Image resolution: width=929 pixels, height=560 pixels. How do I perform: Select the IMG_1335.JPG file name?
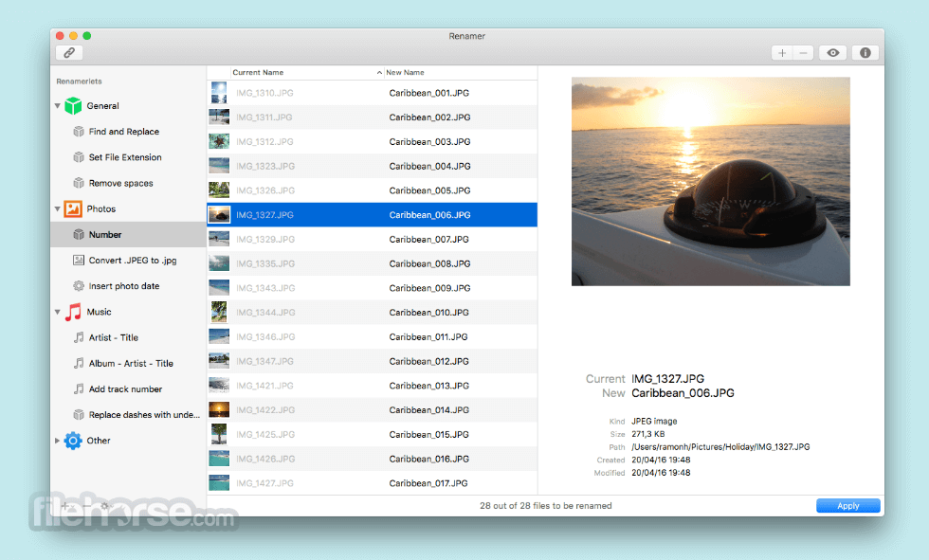pos(265,263)
